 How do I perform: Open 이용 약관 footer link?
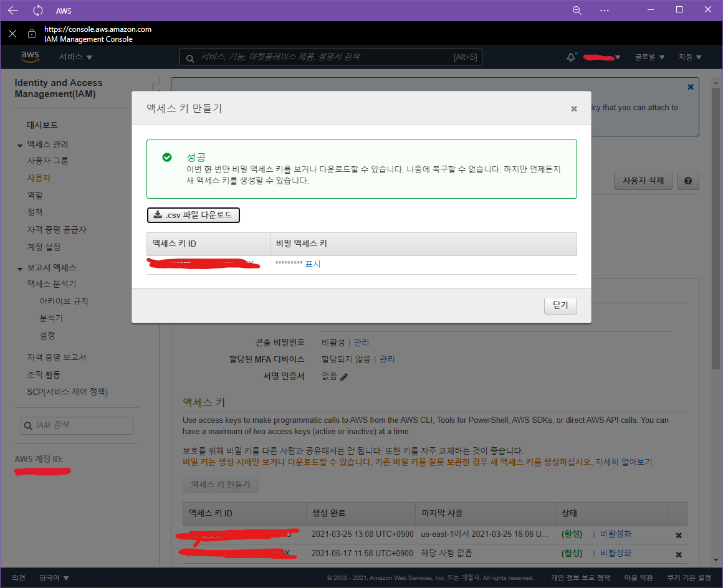639,578
